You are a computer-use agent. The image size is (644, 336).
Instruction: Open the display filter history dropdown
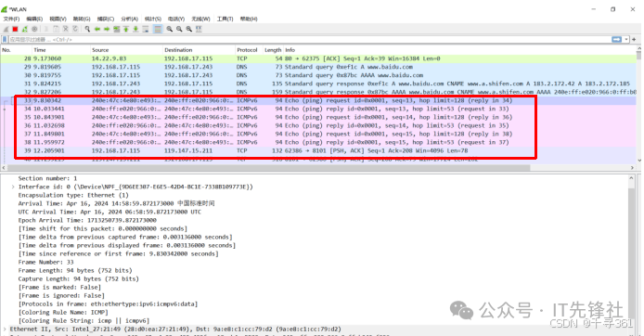tap(626, 39)
